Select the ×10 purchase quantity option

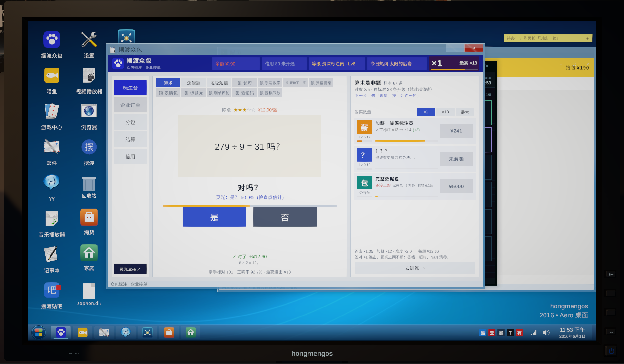[445, 112]
